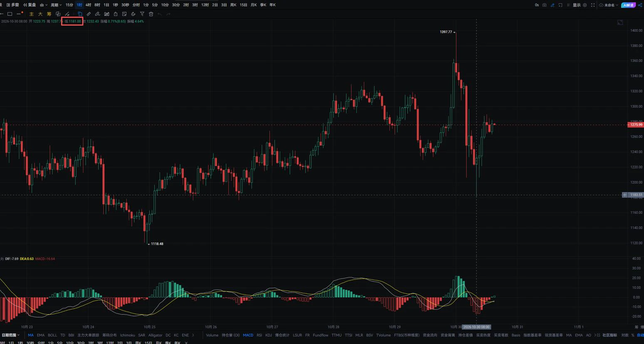
Task: Switch to the 1日 timeframe
Action: 106,5
